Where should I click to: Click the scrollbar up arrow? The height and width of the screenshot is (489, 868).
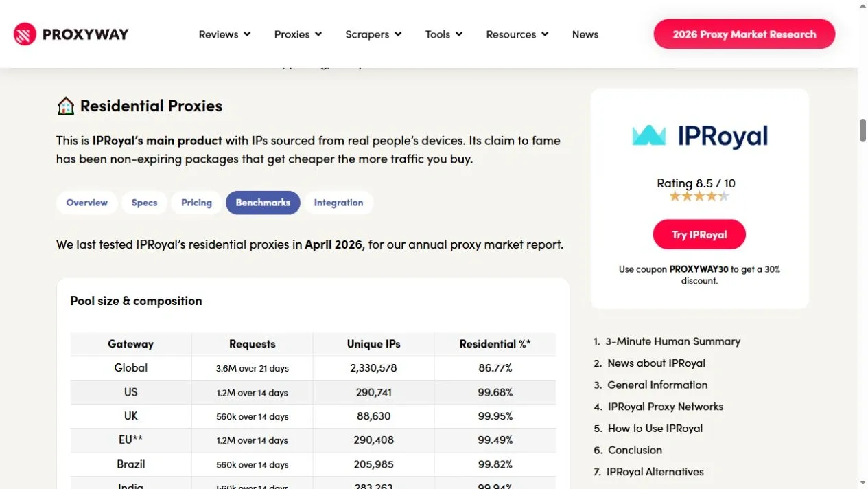[863, 5]
